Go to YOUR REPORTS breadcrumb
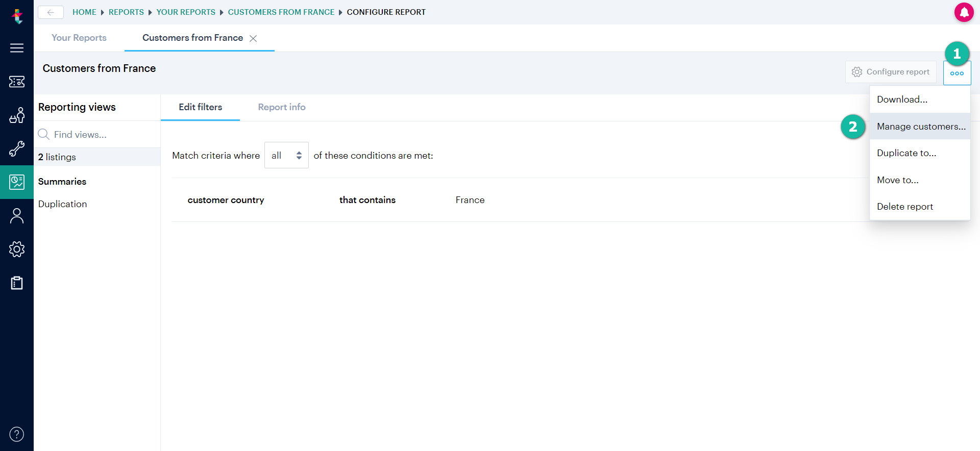The width and height of the screenshot is (980, 451). click(186, 12)
